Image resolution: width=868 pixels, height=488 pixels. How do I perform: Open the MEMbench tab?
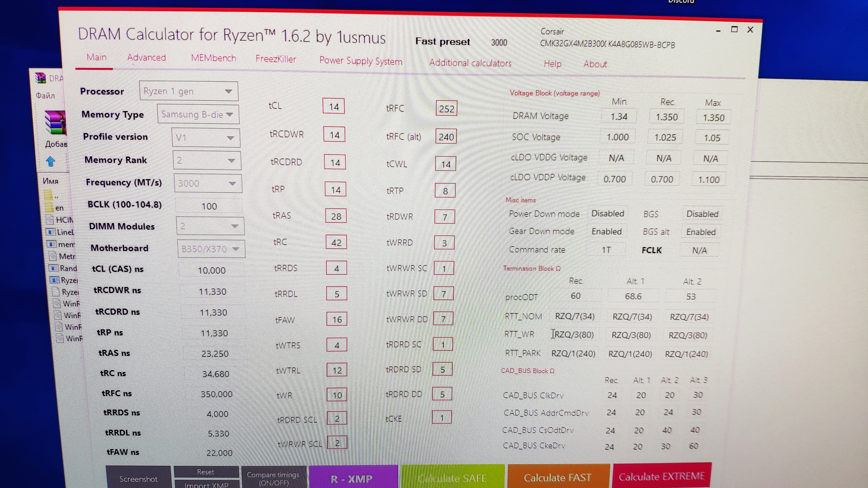[x=213, y=58]
